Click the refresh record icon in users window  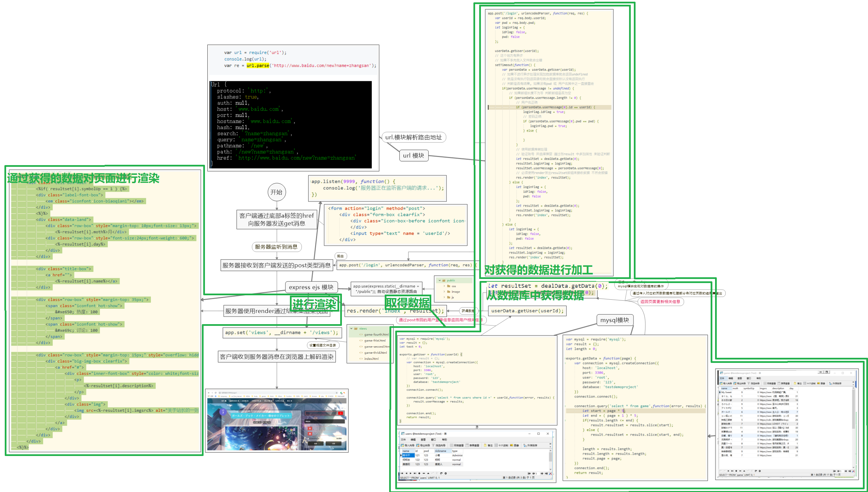tap(441, 473)
